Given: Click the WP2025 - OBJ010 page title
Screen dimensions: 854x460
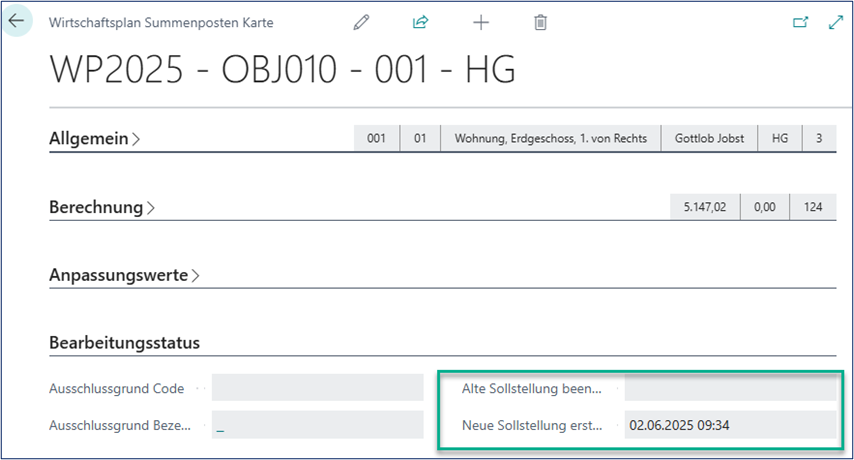Looking at the screenshot, I should pyautogui.click(x=282, y=71).
